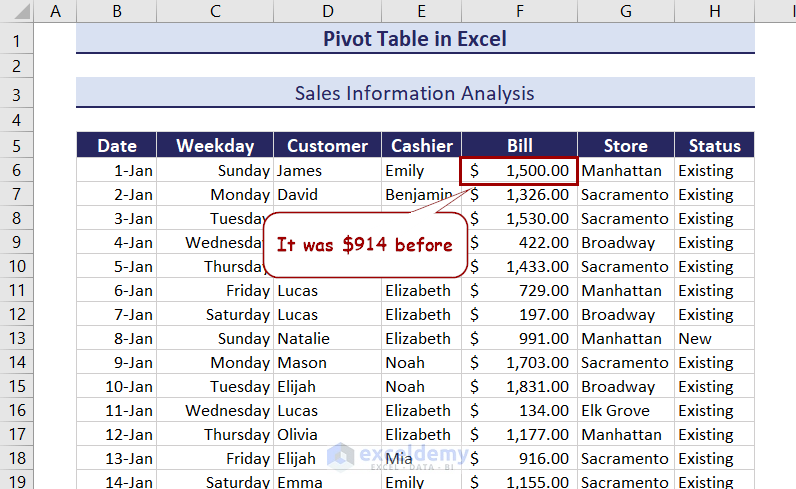Viewport: 796px width, 489px height.
Task: Click the select-all corner triangle icon
Action: (17, 12)
